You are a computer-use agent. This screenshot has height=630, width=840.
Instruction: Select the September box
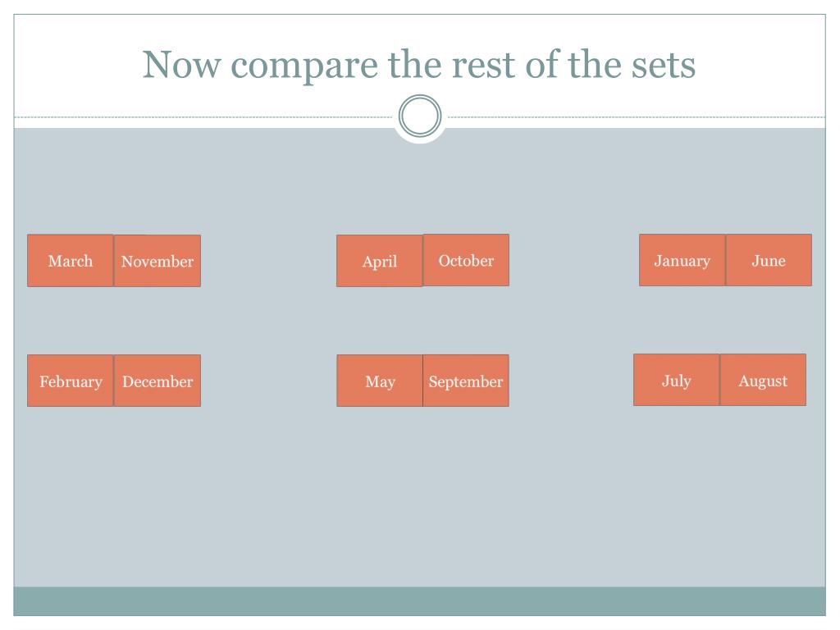point(466,381)
